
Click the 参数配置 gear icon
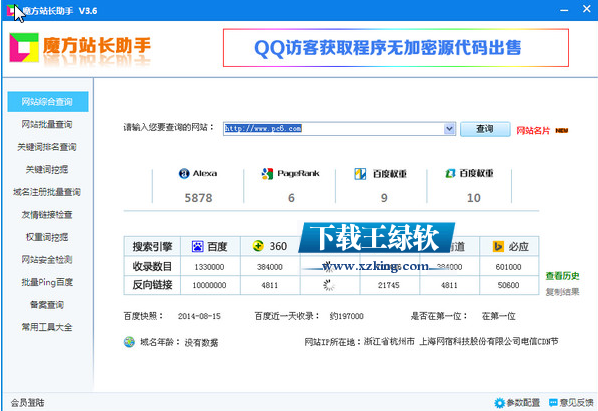(x=499, y=403)
